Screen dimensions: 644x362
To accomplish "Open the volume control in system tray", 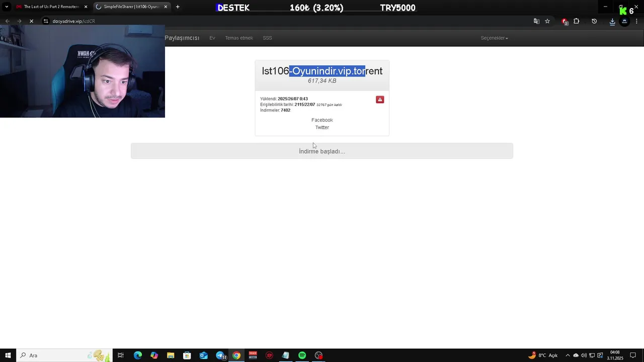I will point(584,355).
